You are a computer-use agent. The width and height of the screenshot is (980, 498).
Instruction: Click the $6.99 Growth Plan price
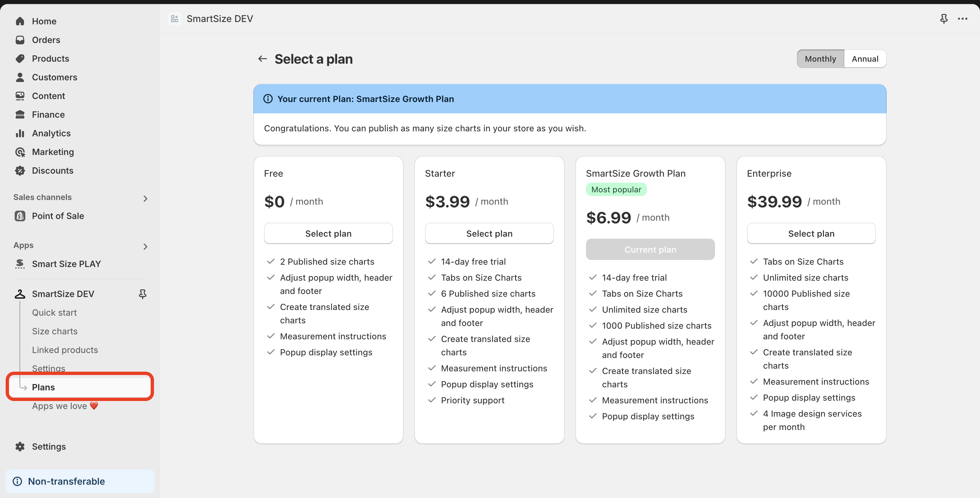(608, 217)
